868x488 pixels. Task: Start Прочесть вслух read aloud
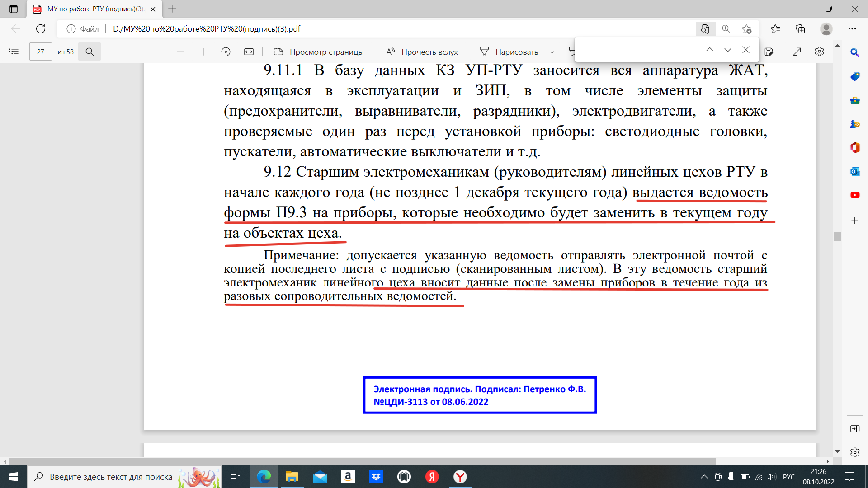point(422,52)
